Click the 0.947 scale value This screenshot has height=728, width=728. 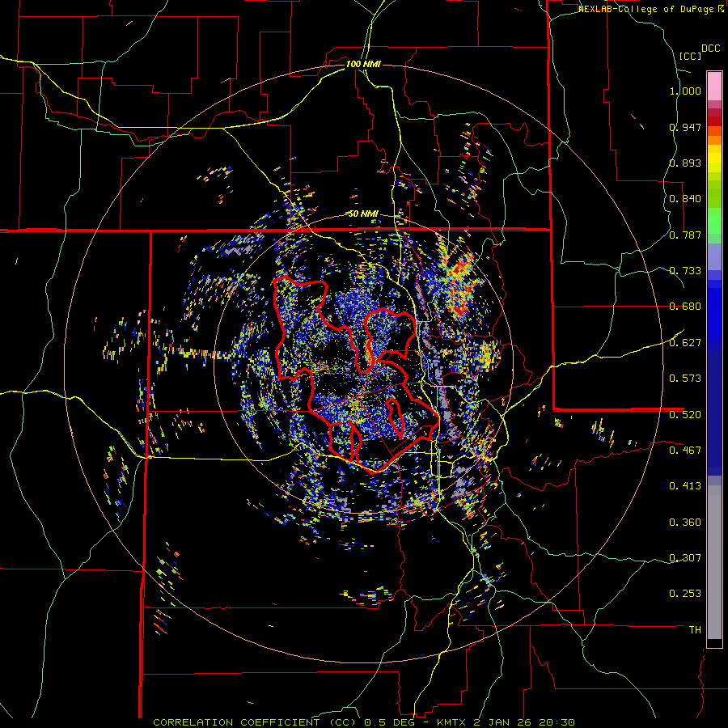click(x=685, y=127)
